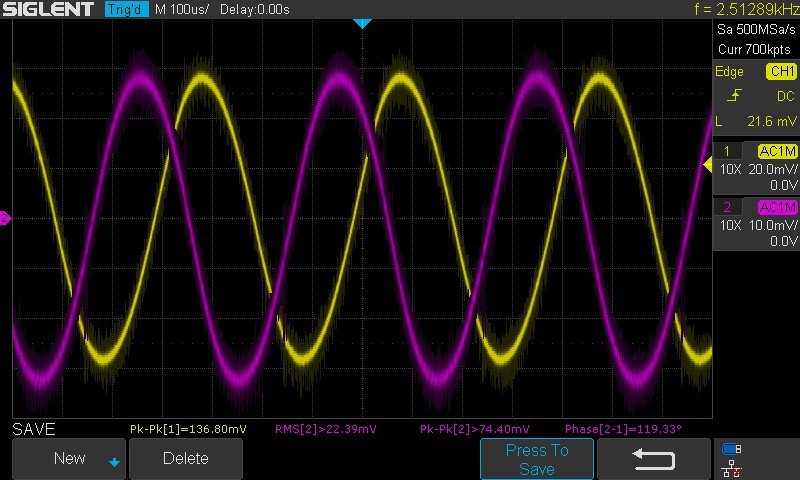This screenshot has width=800, height=480.
Task: Click the LAN network status icon
Action: pos(732,468)
